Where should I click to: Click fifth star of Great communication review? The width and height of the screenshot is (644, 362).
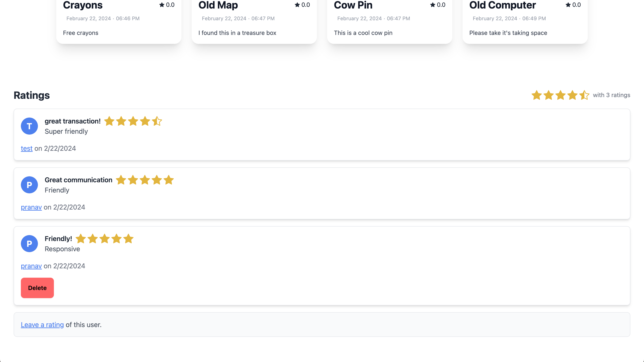coord(169,180)
